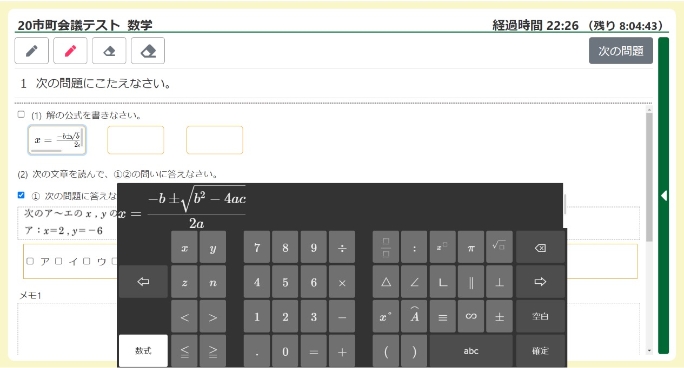Tick the checkbox beside question (1)
684x368 pixels.
click(21, 114)
